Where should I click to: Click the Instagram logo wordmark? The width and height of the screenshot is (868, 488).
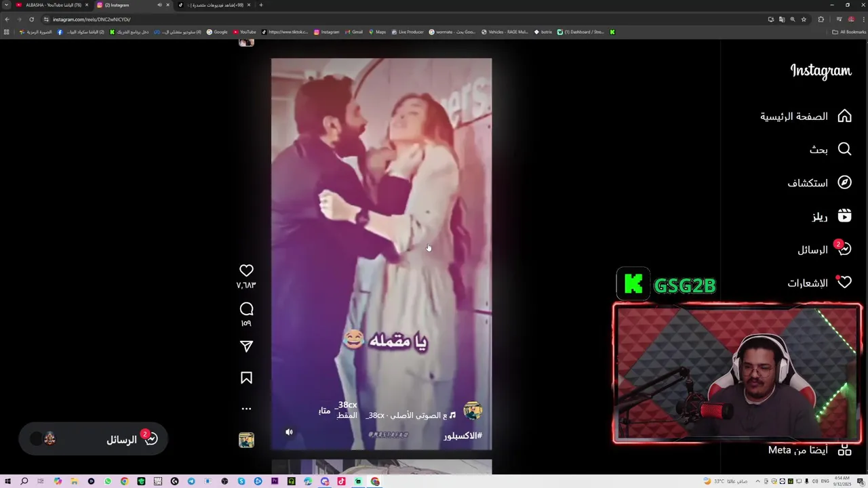821,71
